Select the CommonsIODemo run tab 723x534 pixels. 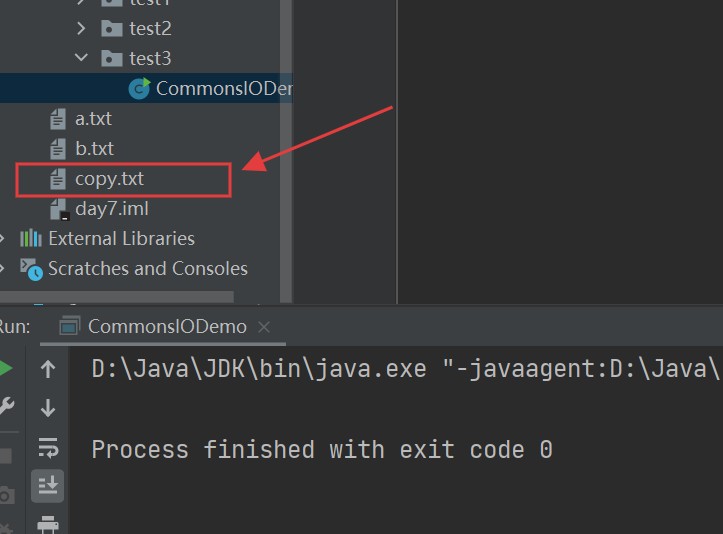click(x=166, y=326)
